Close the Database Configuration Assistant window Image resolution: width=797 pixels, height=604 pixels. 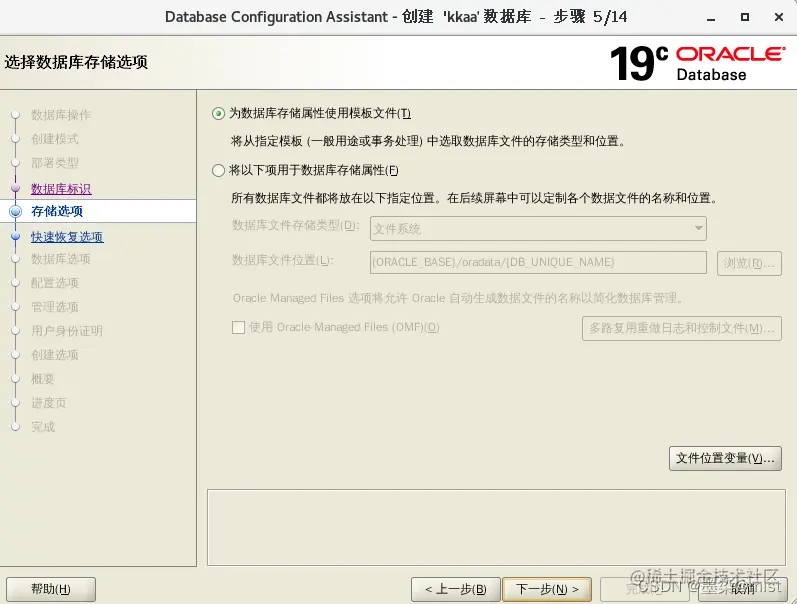(x=779, y=17)
